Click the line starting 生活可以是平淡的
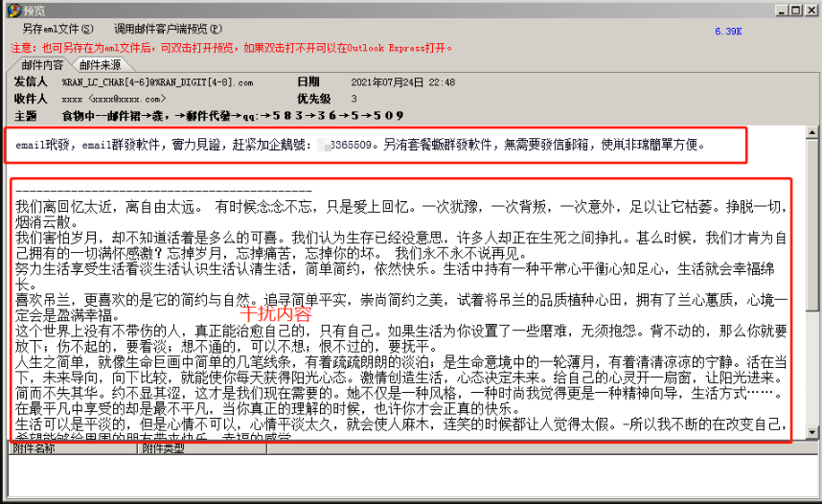This screenshot has width=822, height=504. (x=401, y=424)
